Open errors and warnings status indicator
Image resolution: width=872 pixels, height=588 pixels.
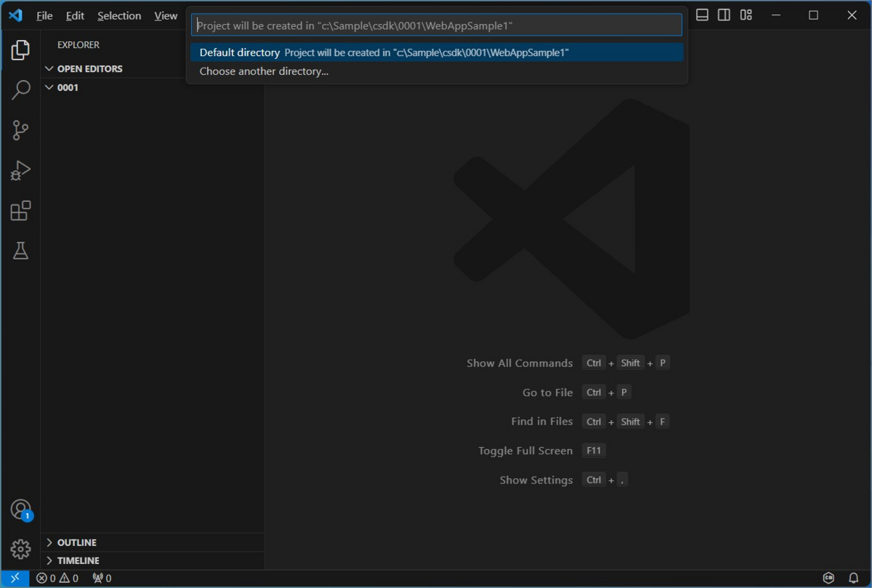pos(57,579)
